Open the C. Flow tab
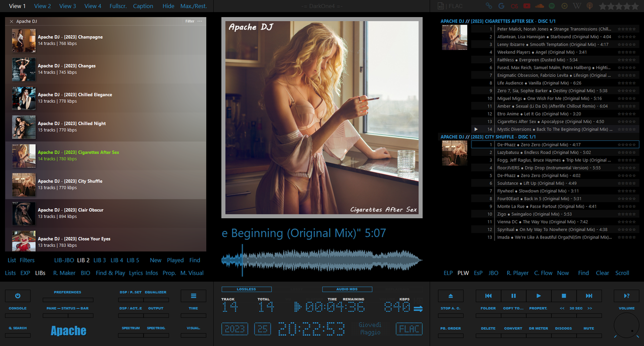This screenshot has height=346, width=644. (x=543, y=273)
